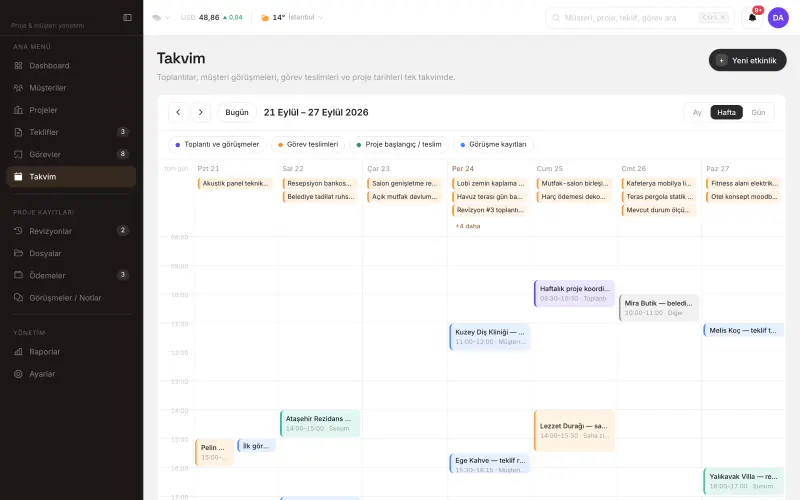Click the Revizyonlar history icon
The image size is (800, 500).
(18, 231)
